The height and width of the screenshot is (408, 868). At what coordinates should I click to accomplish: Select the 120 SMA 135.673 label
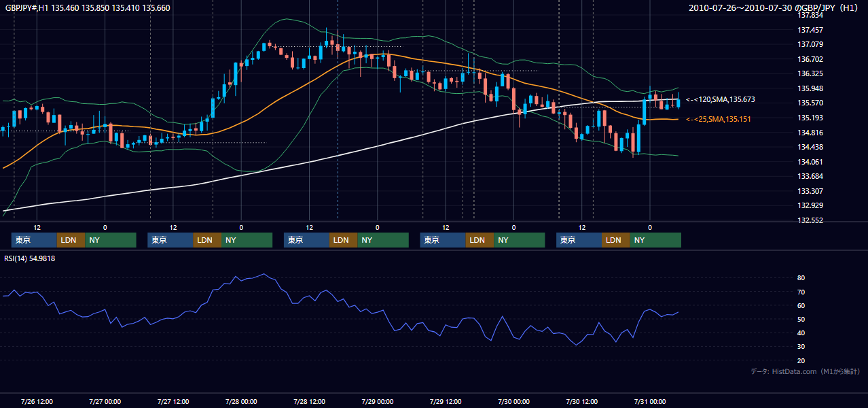(721, 99)
